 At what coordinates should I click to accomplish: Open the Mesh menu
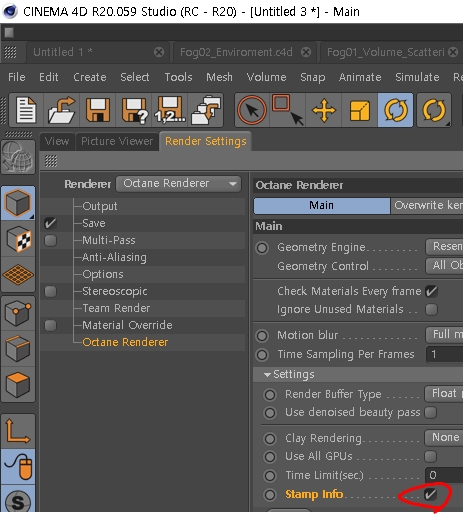pyautogui.click(x=219, y=77)
